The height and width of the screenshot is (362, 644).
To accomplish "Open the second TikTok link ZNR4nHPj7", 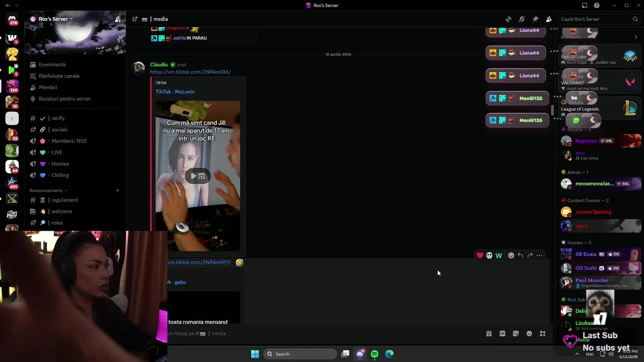I will (199, 262).
